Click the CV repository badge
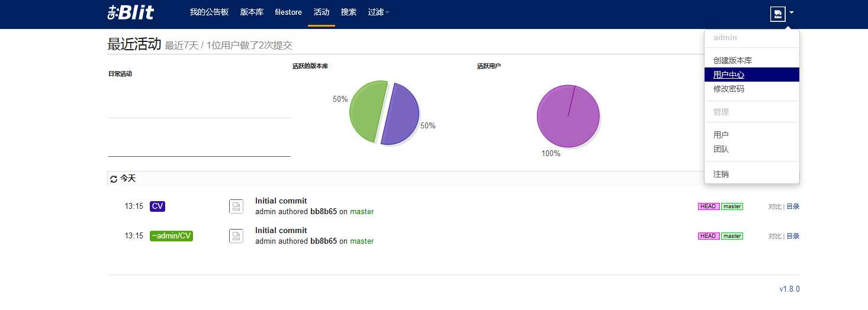868x310 pixels. tap(157, 206)
